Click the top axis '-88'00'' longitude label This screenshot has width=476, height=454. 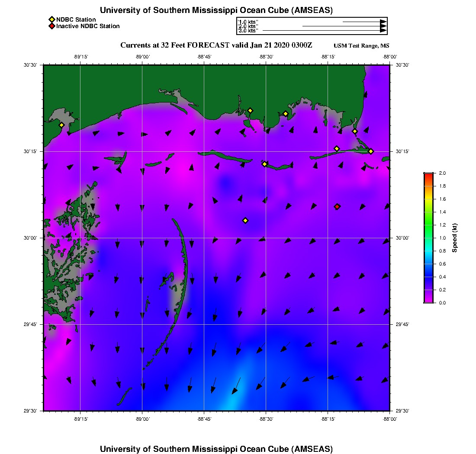pyautogui.click(x=390, y=57)
